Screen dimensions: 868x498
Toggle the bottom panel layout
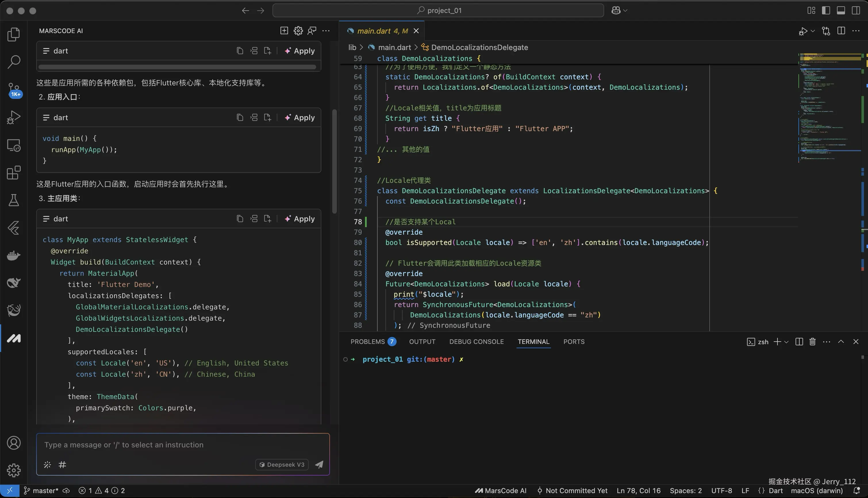pos(841,11)
